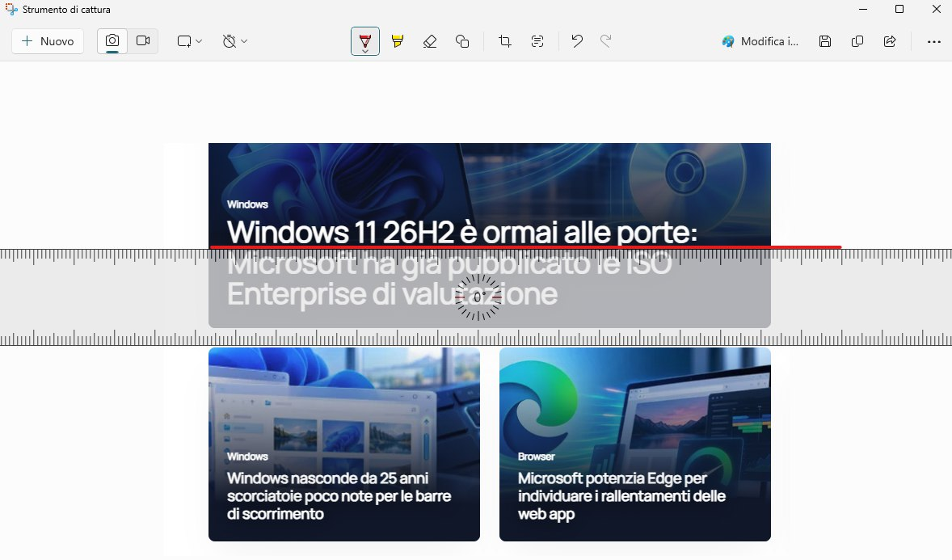Select the eraser tool

click(x=430, y=41)
